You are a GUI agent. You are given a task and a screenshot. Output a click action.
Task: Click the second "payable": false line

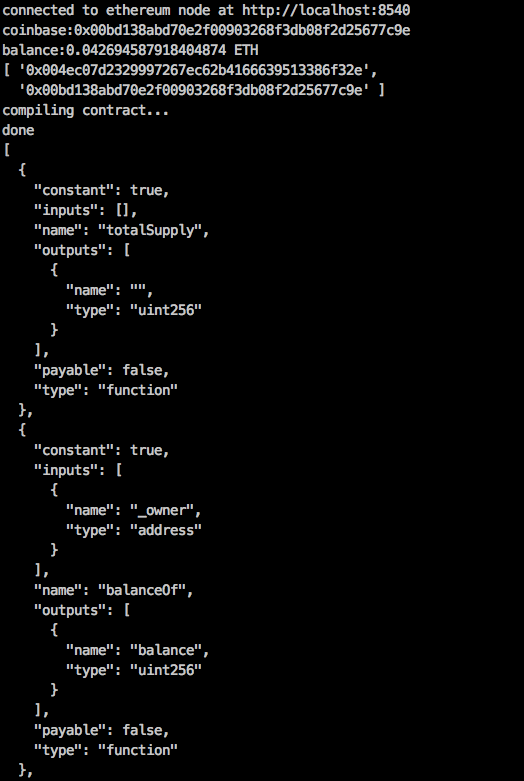[x=102, y=730]
